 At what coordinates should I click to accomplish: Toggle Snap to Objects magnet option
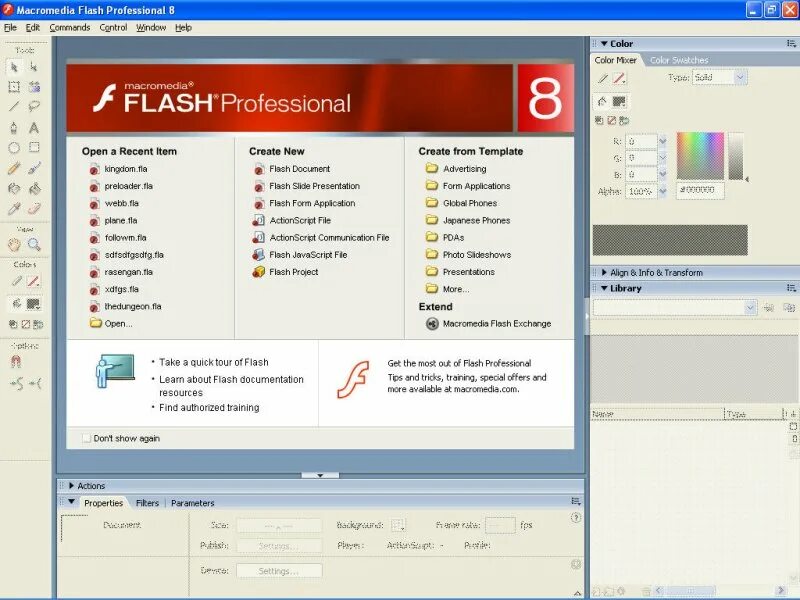coord(15,362)
